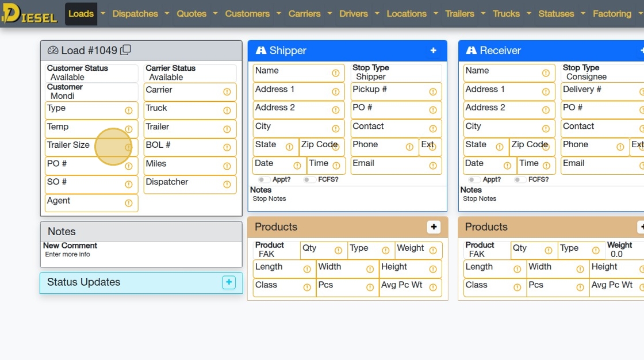Click the Trailer Size input field
This screenshot has width=644, height=360.
point(91,147)
